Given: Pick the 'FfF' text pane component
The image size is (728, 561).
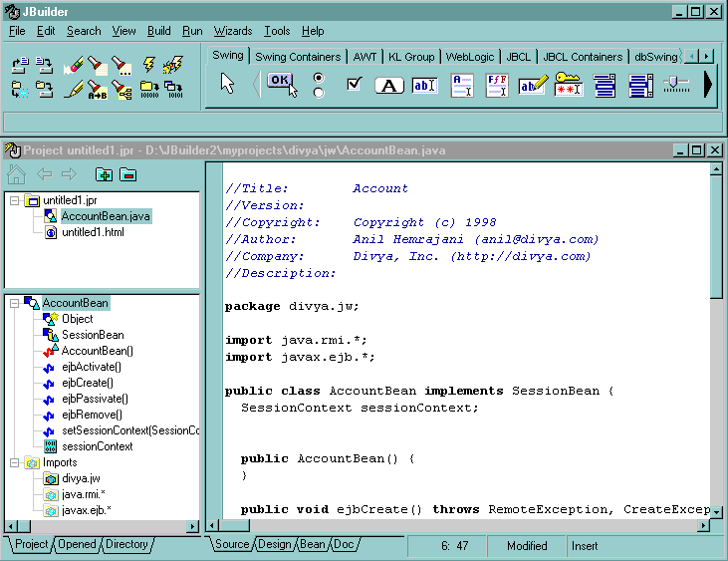Looking at the screenshot, I should (497, 86).
